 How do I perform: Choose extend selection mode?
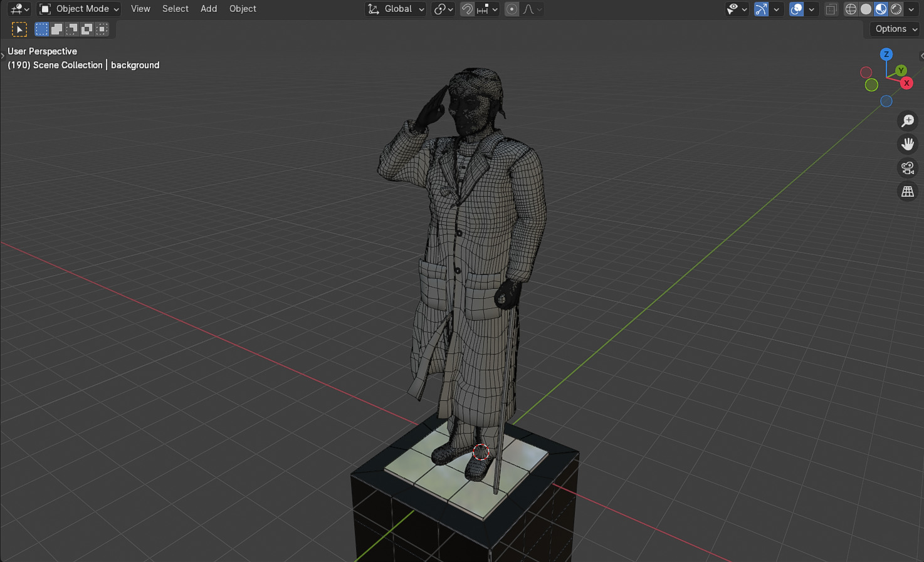point(56,29)
